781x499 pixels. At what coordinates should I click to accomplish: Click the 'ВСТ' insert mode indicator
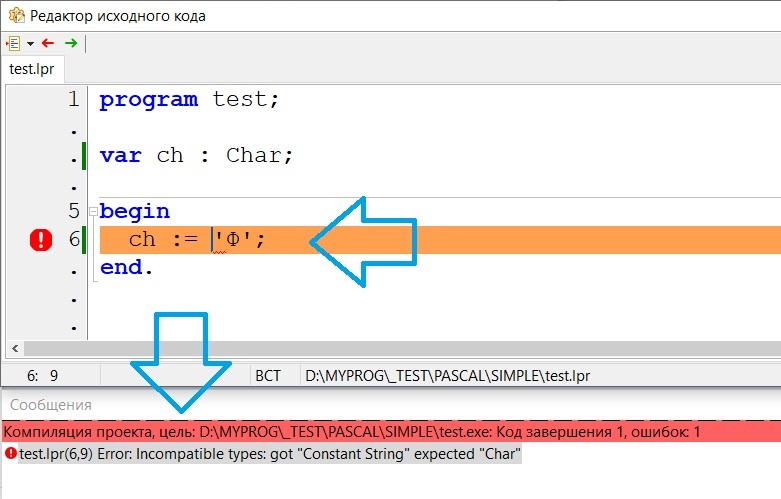[x=268, y=375]
